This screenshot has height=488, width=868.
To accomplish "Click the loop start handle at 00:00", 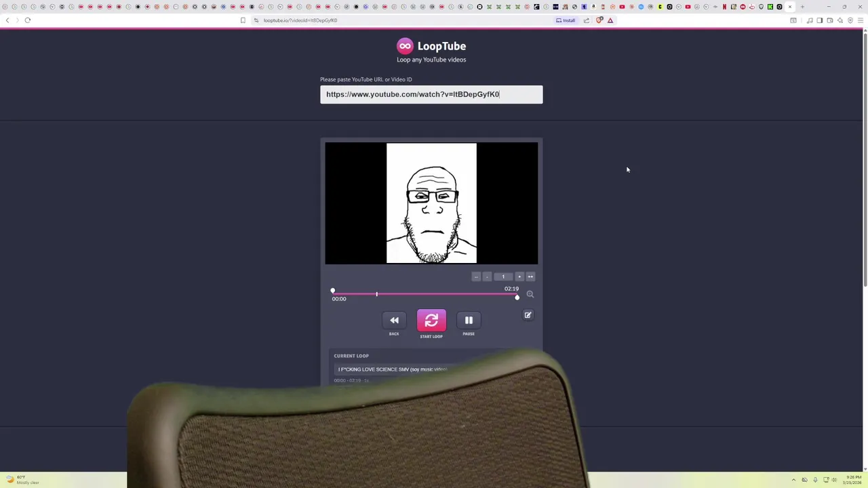I will (333, 291).
